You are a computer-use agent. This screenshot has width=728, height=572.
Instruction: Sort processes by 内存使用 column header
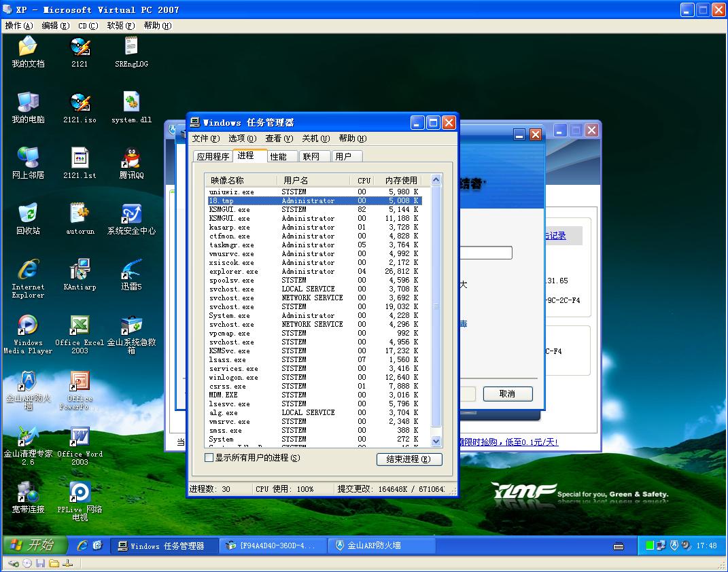coord(401,180)
